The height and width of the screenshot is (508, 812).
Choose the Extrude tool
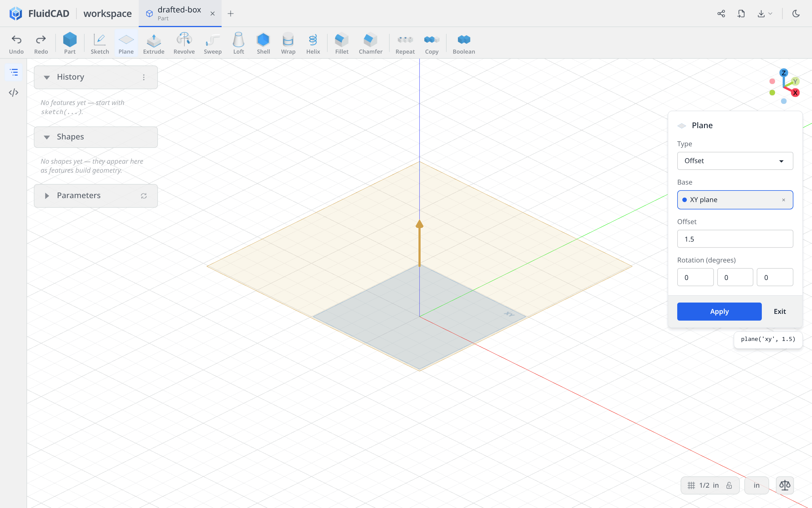[x=154, y=43]
